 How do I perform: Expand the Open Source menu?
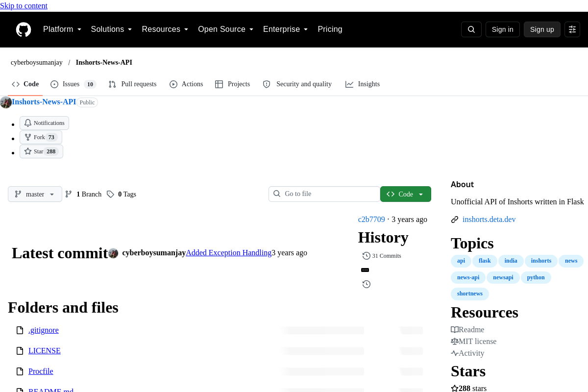tap(226, 29)
